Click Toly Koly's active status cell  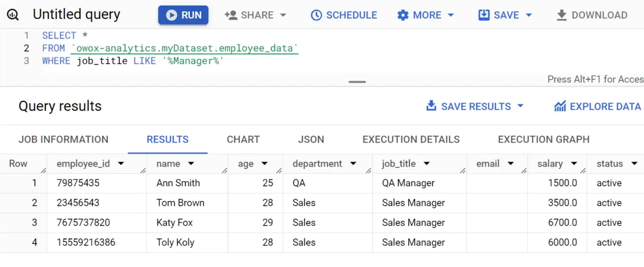click(609, 243)
